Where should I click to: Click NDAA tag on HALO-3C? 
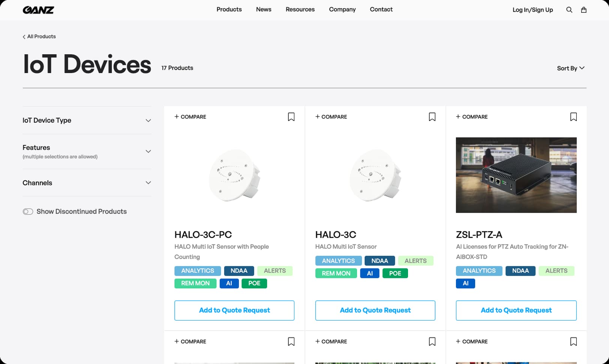click(379, 261)
